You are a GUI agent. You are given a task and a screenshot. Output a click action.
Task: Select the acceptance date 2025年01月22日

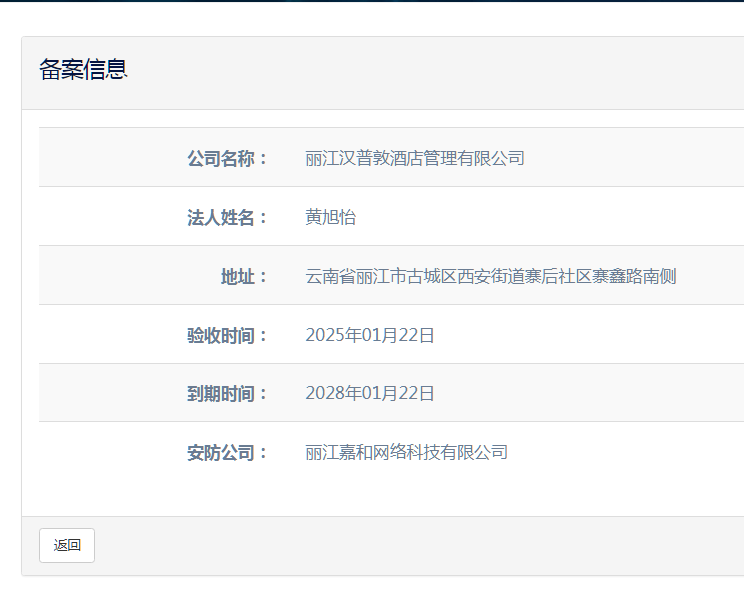point(370,335)
